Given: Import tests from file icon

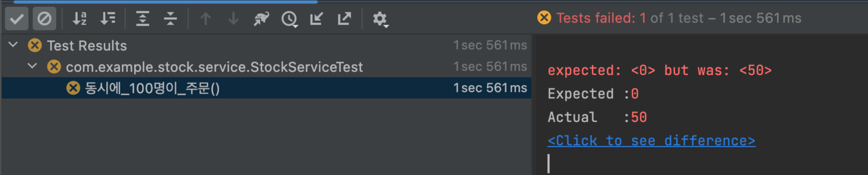Looking at the screenshot, I should tap(316, 19).
